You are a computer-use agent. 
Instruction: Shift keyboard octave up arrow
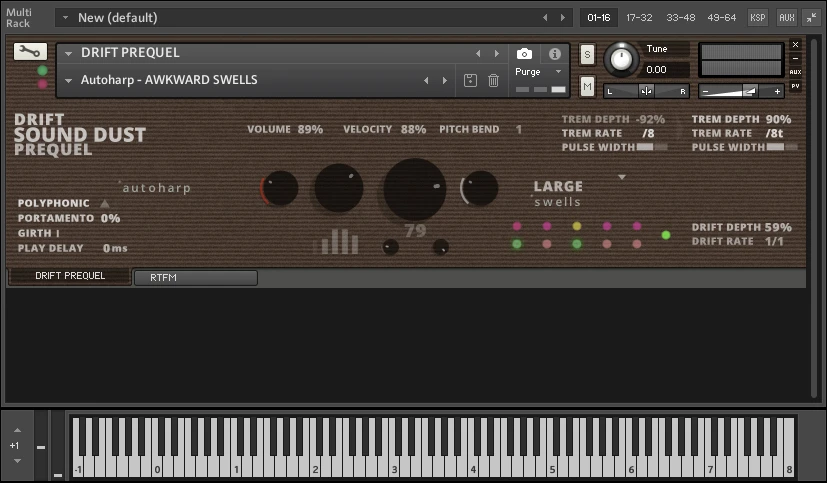[x=17, y=430]
